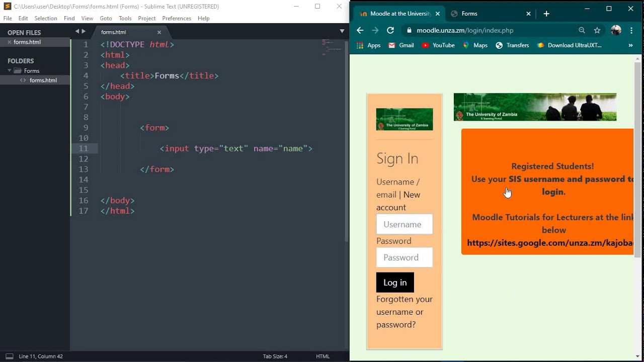Open the YouTube bookmark
The image size is (644, 362).
(438, 45)
